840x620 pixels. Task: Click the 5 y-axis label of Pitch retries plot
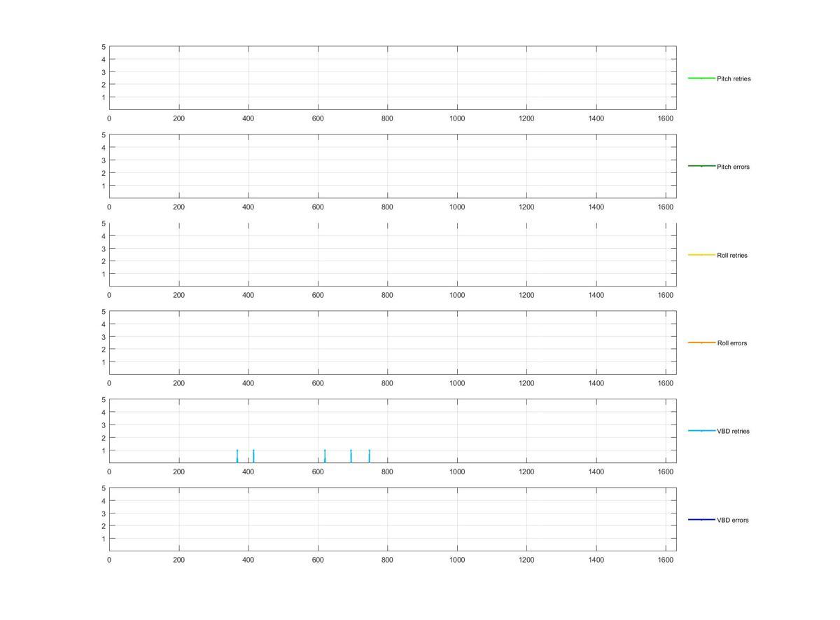tap(104, 47)
